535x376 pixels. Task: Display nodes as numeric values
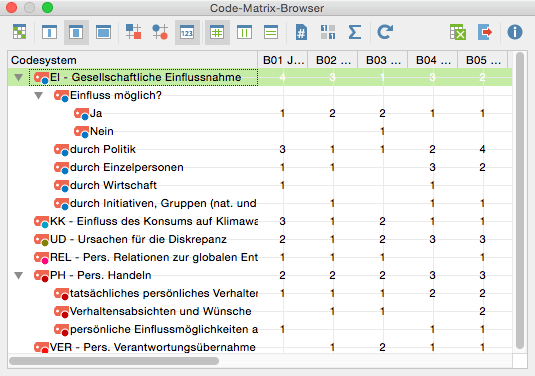tap(187, 32)
